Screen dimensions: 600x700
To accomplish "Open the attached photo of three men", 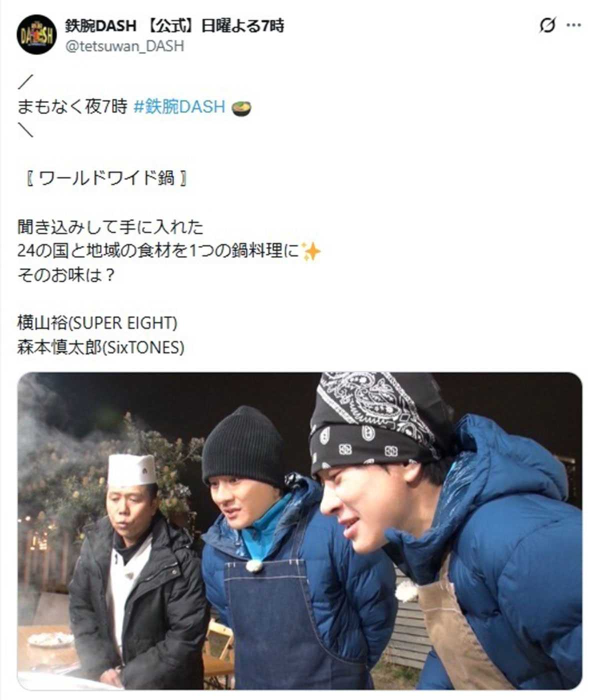I will [299, 531].
